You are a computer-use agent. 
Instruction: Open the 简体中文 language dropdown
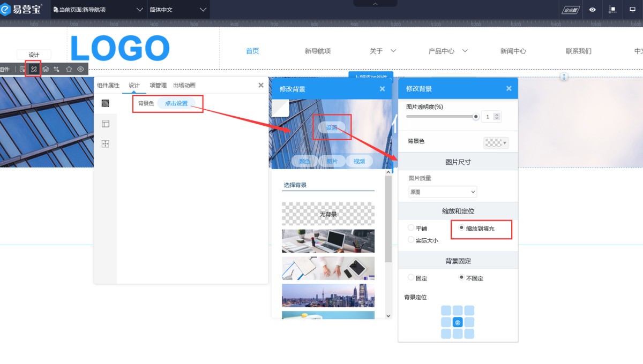[x=177, y=10]
